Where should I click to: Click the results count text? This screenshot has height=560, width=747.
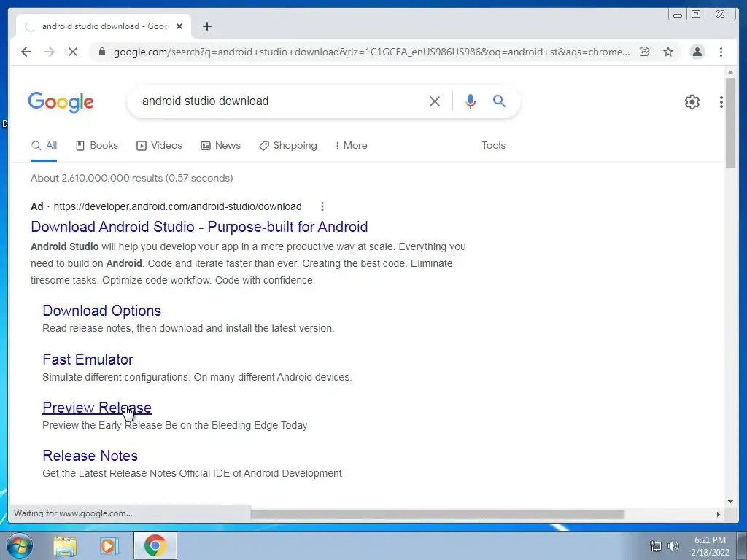(132, 178)
